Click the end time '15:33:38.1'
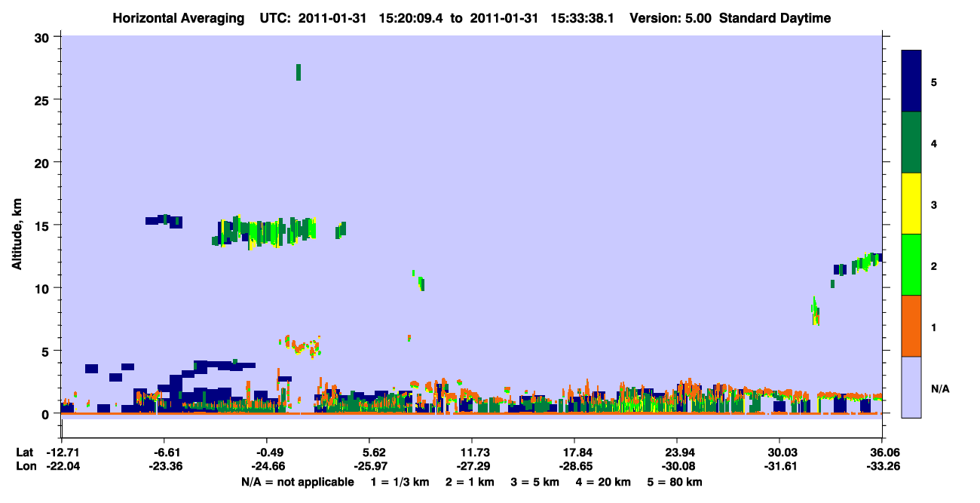980x503 pixels. tap(583, 18)
